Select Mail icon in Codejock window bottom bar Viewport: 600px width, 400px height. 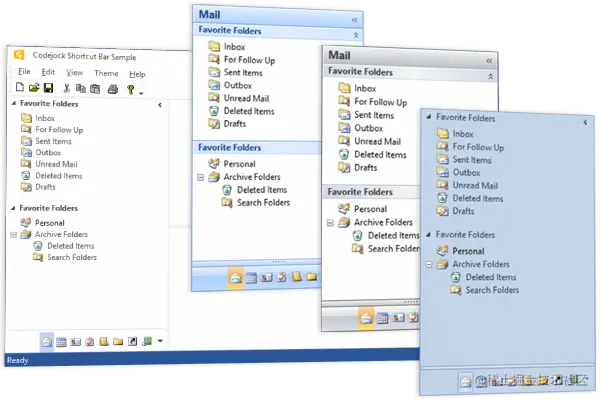pyautogui.click(x=47, y=341)
